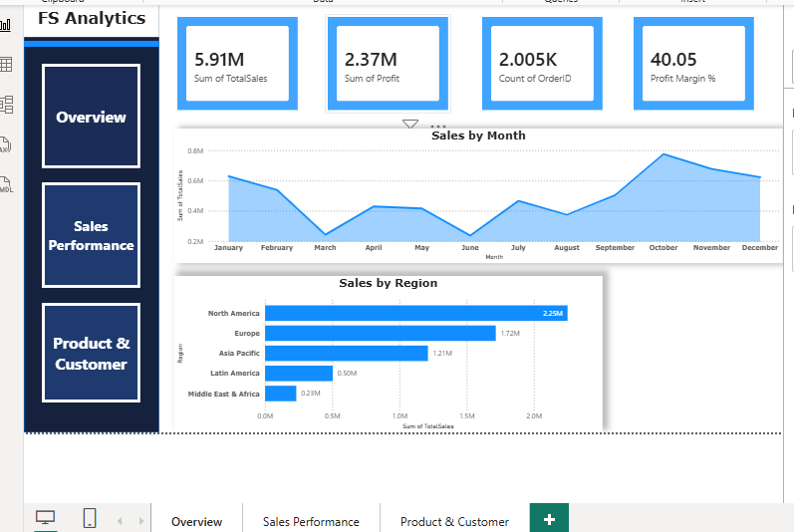This screenshot has height=532, width=794.
Task: Click the 0.23M data label
Action: 311,393
